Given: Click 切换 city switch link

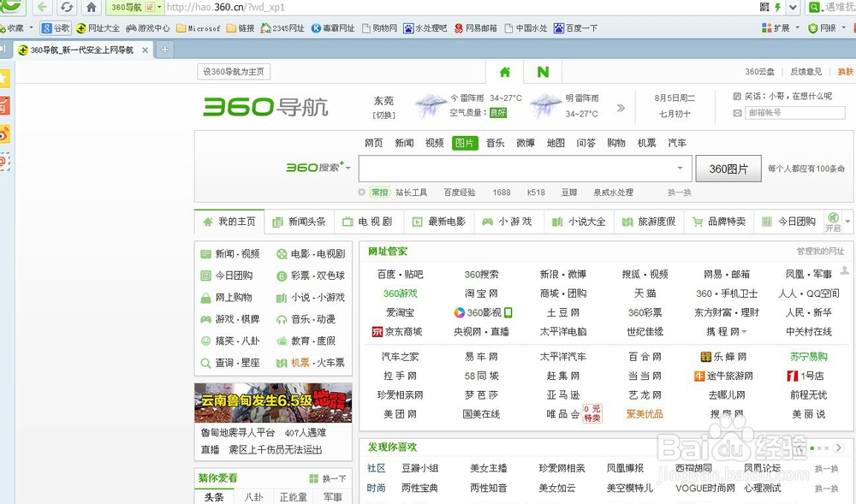Looking at the screenshot, I should click(383, 116).
